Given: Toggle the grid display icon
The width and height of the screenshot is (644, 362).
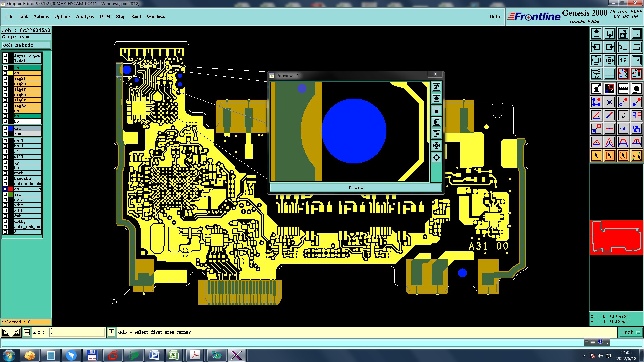Looking at the screenshot, I should pos(610,73).
